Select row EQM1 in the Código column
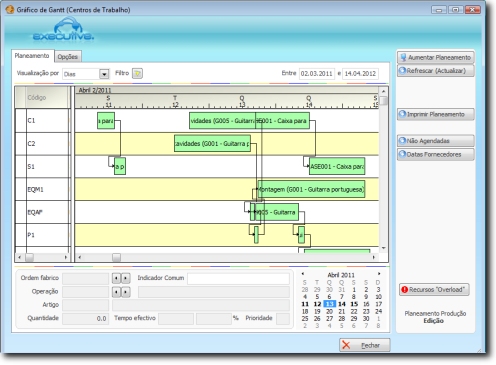 (x=43, y=189)
